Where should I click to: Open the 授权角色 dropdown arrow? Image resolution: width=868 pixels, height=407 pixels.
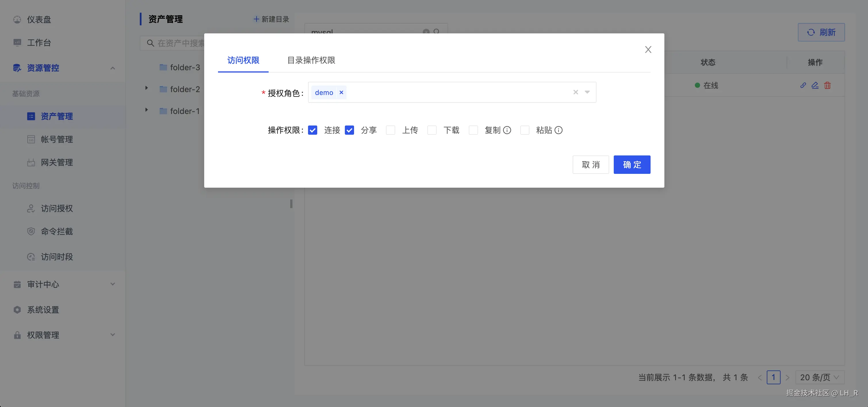pyautogui.click(x=587, y=92)
